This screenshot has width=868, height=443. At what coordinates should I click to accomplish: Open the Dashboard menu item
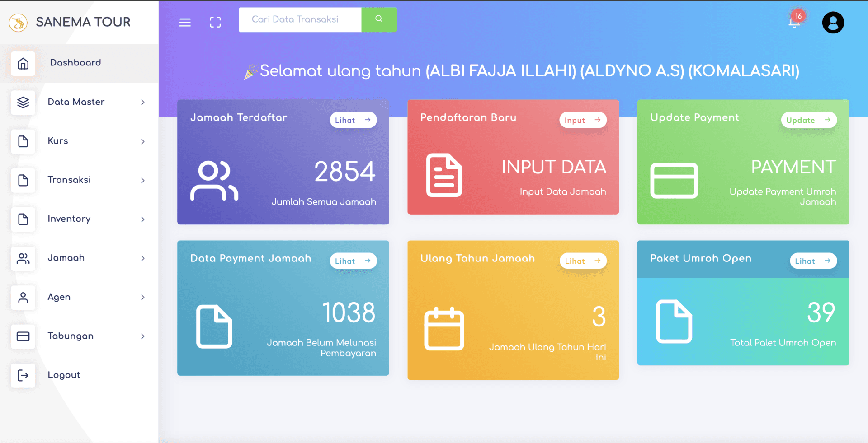coord(79,63)
